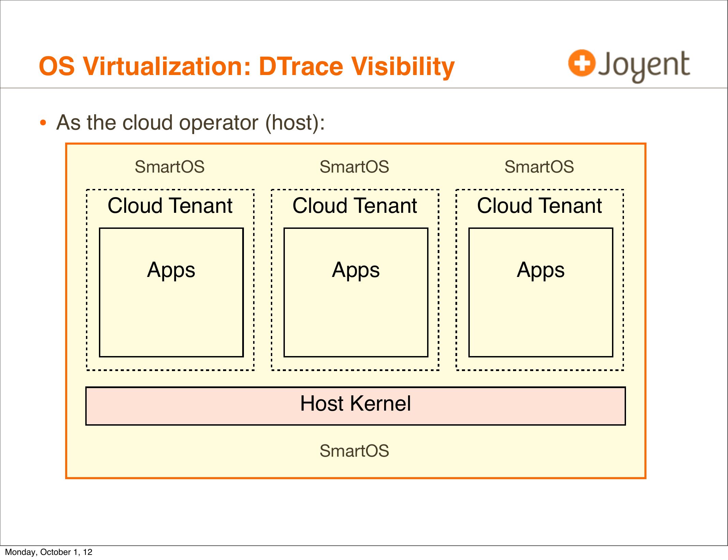Viewport: 728px width, 560px height.
Task: Select the center Apps box
Action: pos(356,317)
